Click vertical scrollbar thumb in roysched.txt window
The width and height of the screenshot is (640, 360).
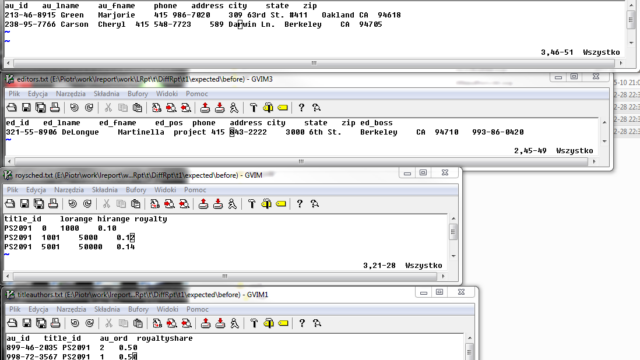[x=453, y=232]
